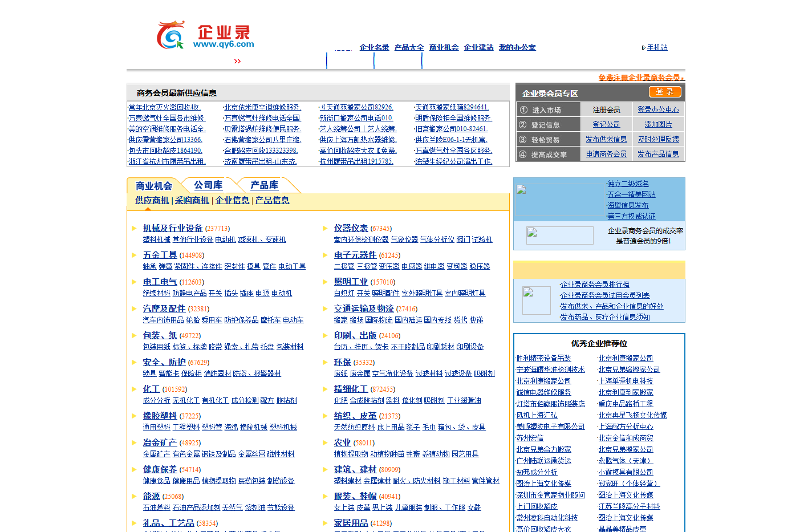Open the 机械及行业设备 category
The width and height of the screenshot is (812, 532).
[173, 228]
